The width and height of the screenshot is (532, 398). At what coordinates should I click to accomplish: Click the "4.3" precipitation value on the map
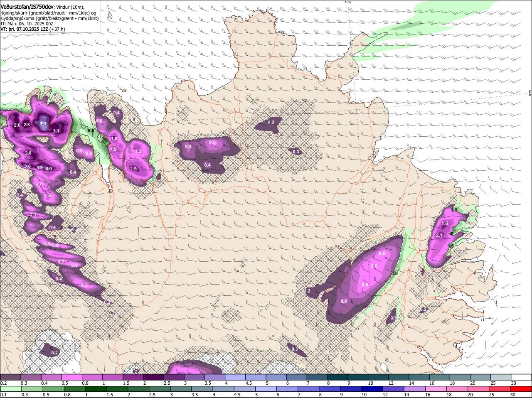43,123
